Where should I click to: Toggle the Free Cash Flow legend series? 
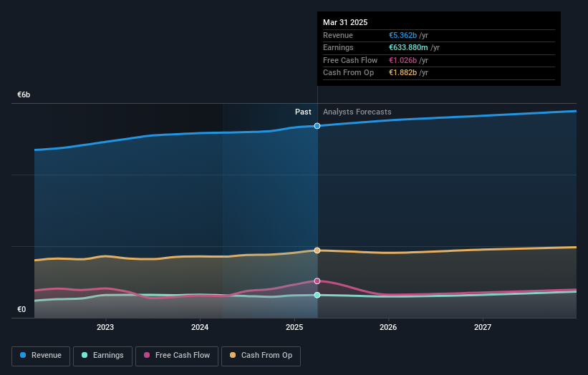click(x=177, y=356)
